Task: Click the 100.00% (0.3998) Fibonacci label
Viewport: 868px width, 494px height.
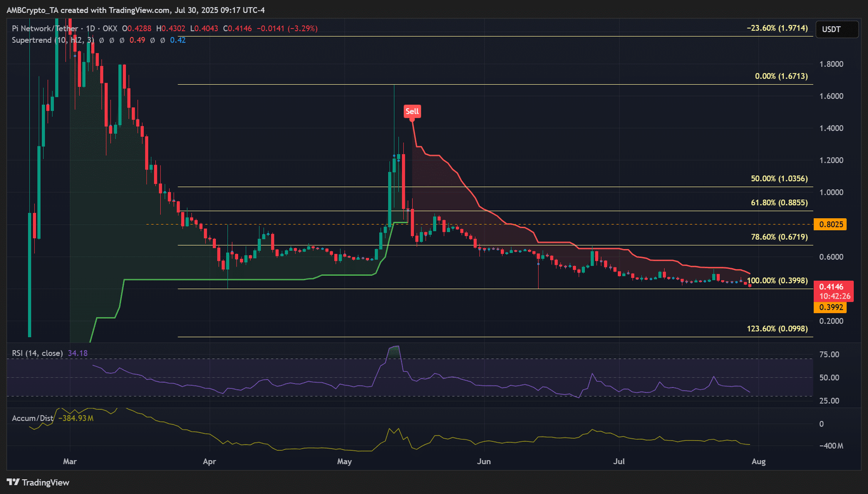Action: click(777, 281)
